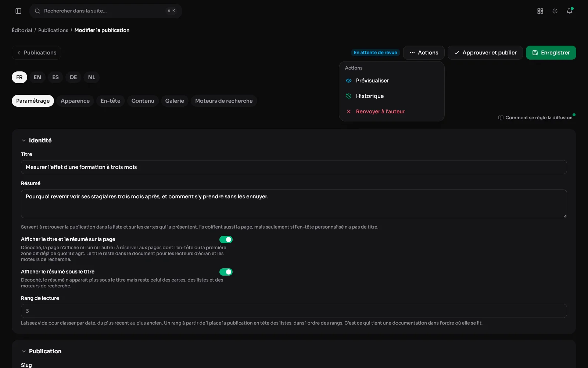This screenshot has height=368, width=588.
Task: Click the eye icon beside Prévisualiser
Action: pos(349,81)
